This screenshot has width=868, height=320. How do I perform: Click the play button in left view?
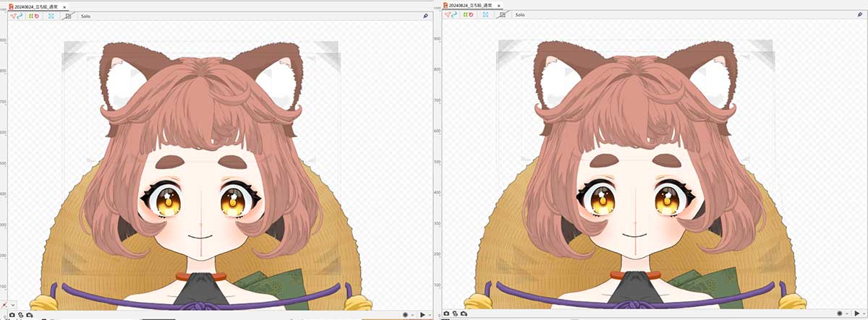(422, 315)
